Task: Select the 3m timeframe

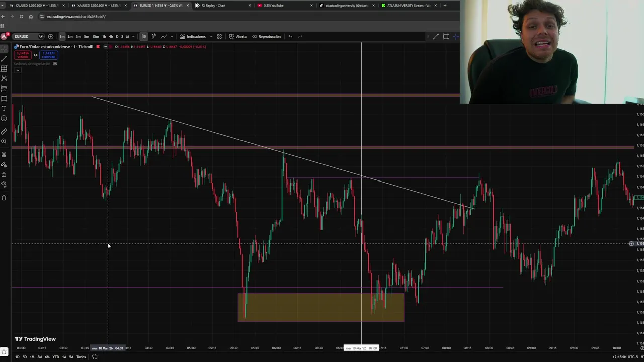Action: click(78, 36)
